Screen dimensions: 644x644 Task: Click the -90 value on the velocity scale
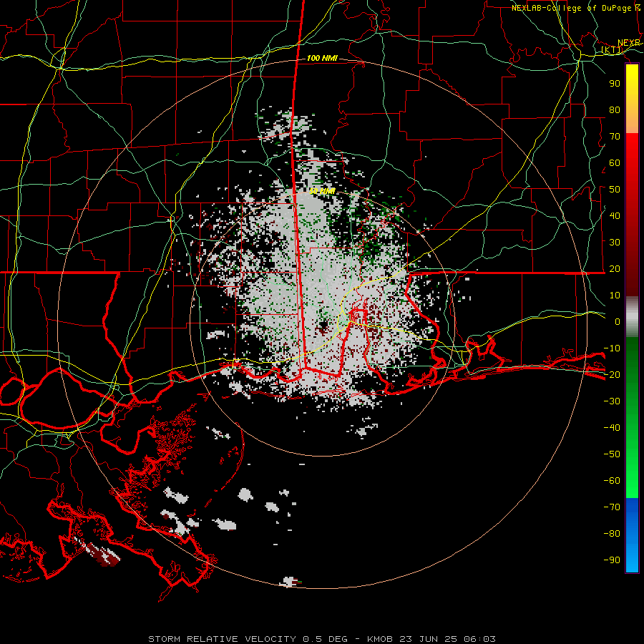pyautogui.click(x=612, y=560)
